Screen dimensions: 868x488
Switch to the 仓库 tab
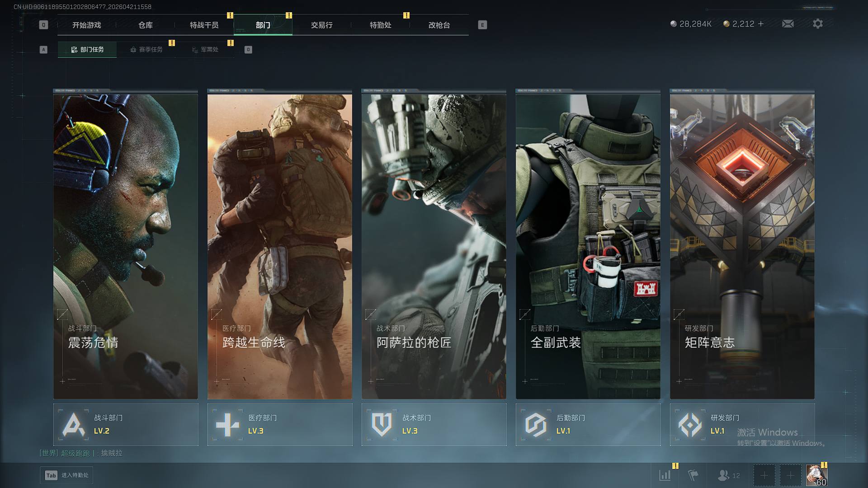point(145,25)
